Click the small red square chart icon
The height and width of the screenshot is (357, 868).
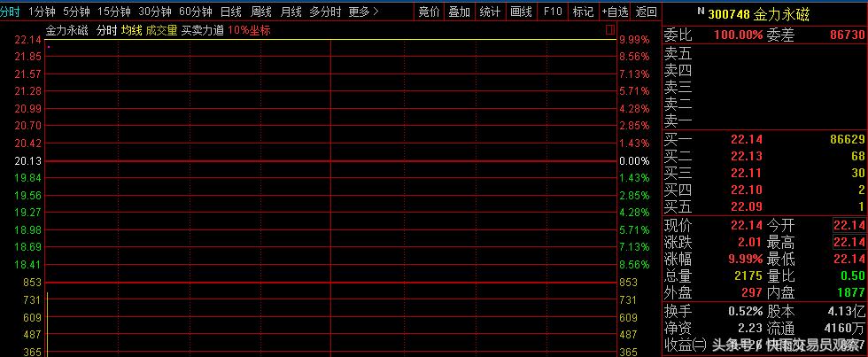point(610,29)
